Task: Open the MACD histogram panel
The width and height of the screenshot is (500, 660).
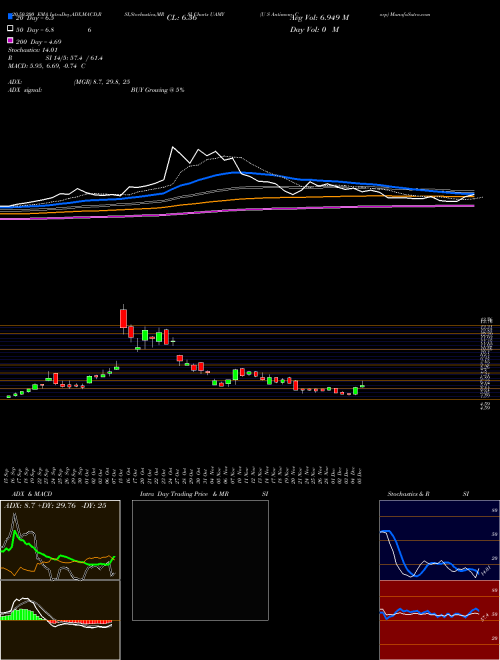Action: click(x=60, y=620)
